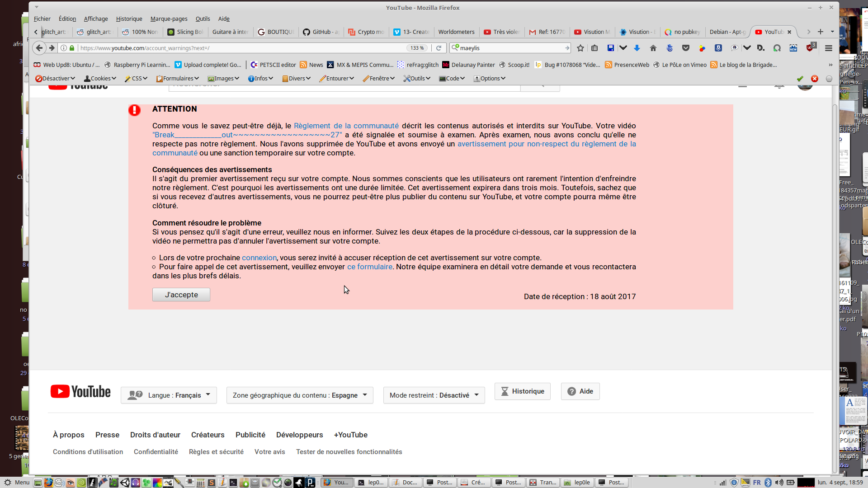The width and height of the screenshot is (868, 488).
Task: Expand Zone géographique du contenu dropdown
Action: tap(299, 395)
